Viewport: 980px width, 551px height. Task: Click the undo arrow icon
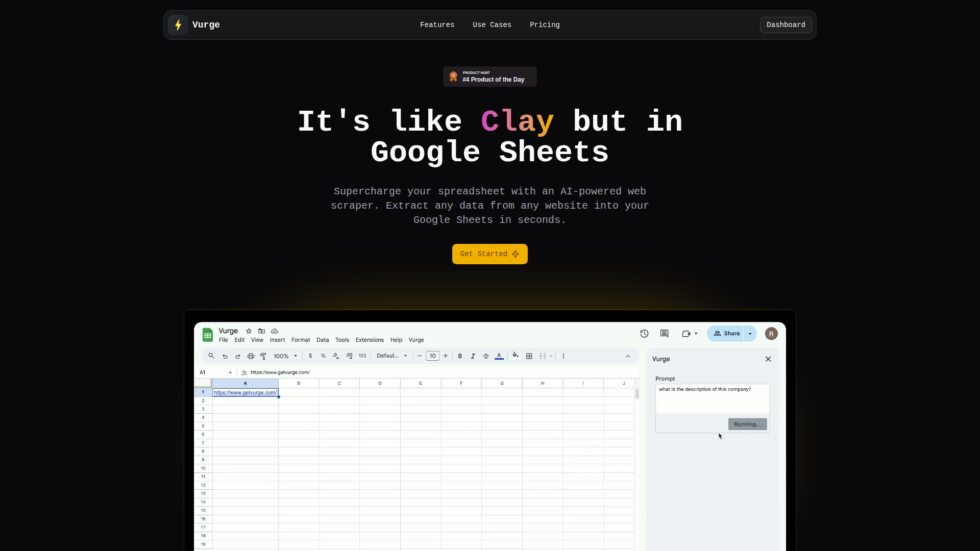pos(225,356)
